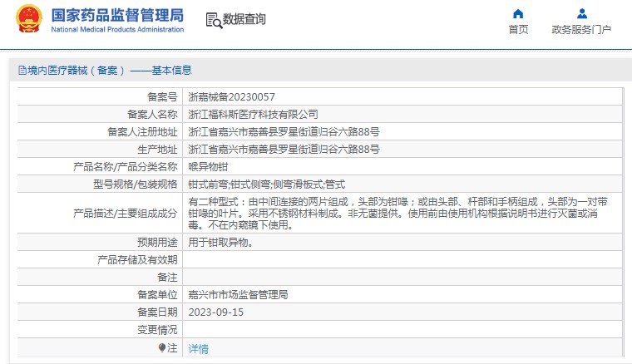632x364 pixels.
Task: Click the 备案日期 label
Action: [157, 312]
